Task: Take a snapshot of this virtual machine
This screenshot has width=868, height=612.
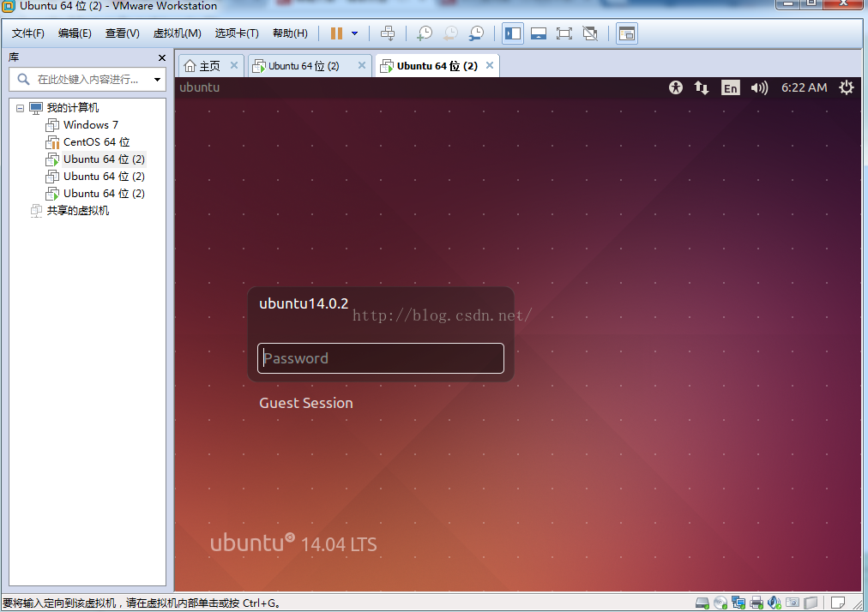Action: point(424,33)
